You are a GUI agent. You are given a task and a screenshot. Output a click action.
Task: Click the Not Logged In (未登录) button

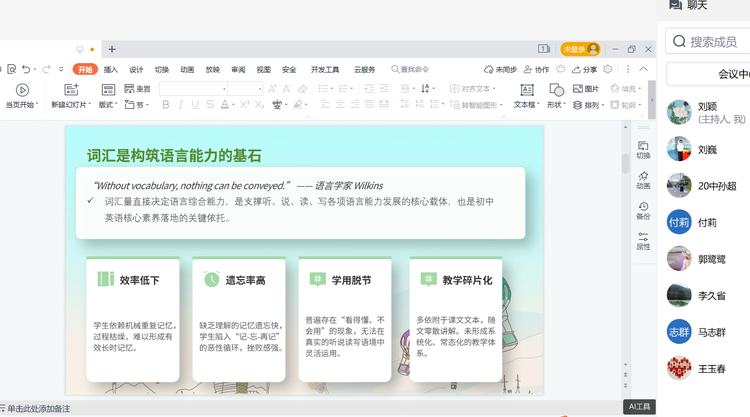(x=580, y=49)
